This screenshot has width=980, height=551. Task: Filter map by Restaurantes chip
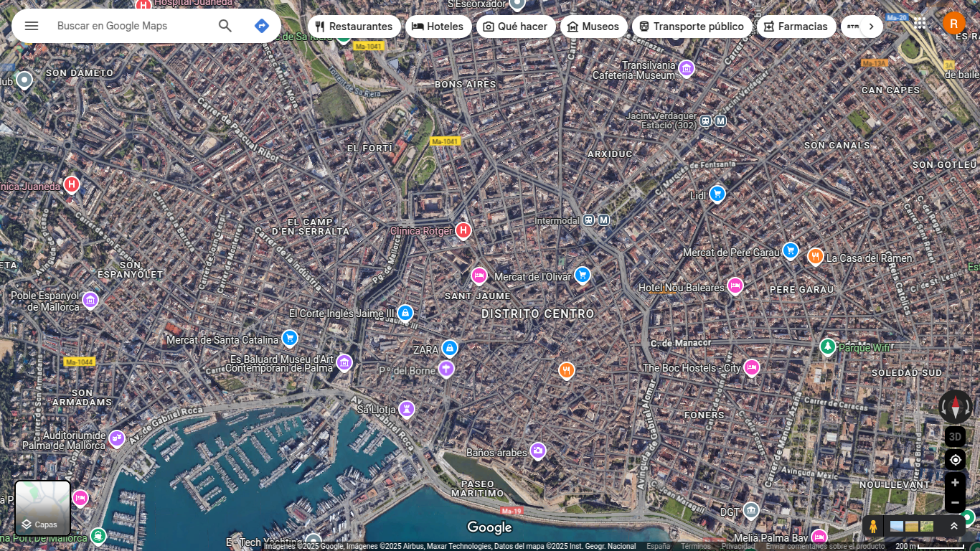click(x=354, y=27)
